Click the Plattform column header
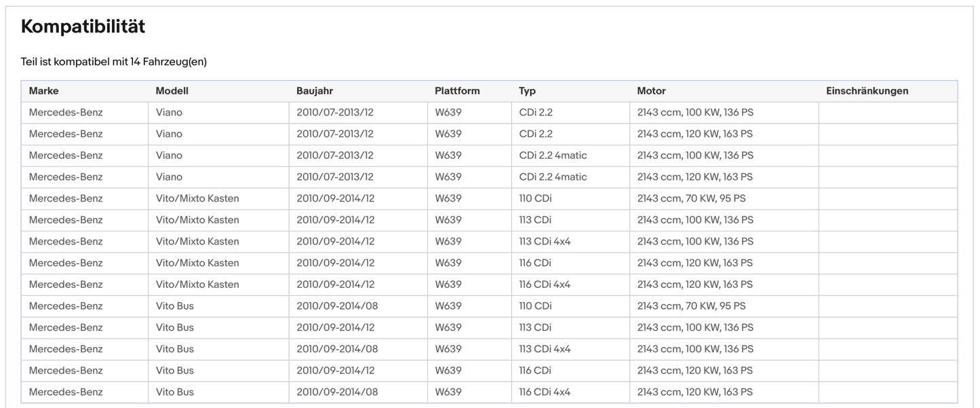The width and height of the screenshot is (980, 408). [457, 91]
